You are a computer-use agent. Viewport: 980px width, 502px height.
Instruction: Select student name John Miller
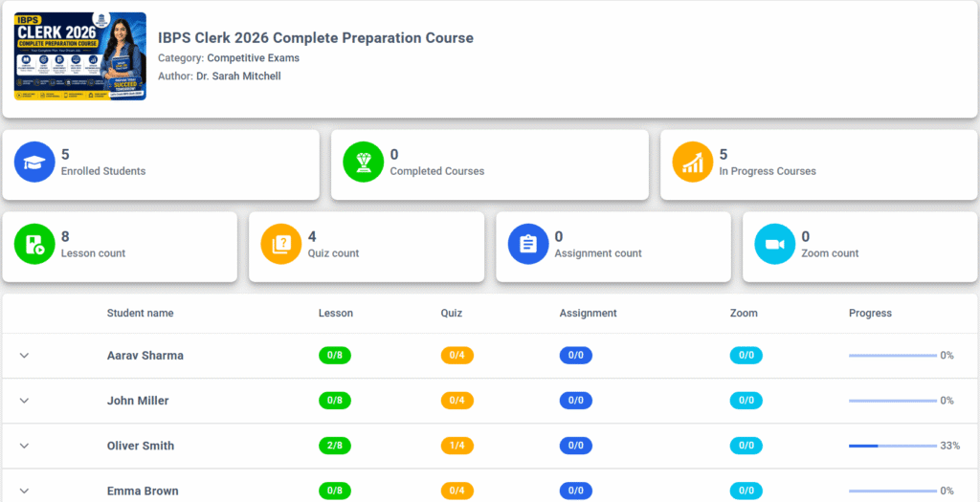point(138,401)
